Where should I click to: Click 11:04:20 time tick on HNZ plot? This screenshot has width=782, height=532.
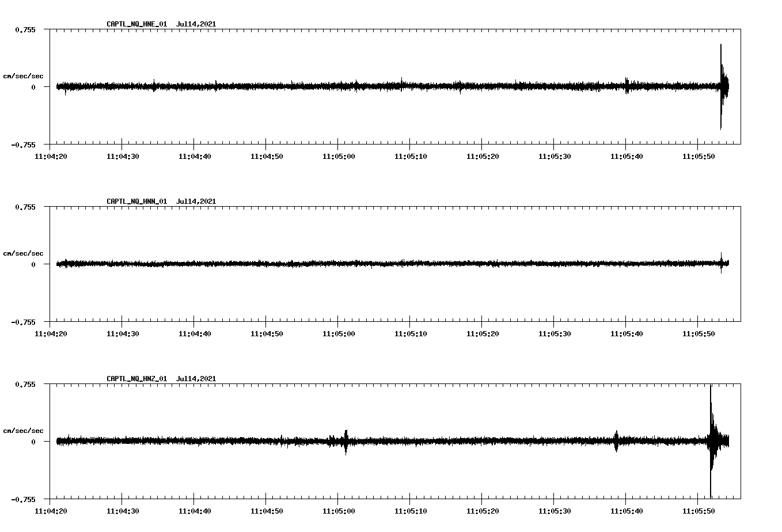click(50, 511)
